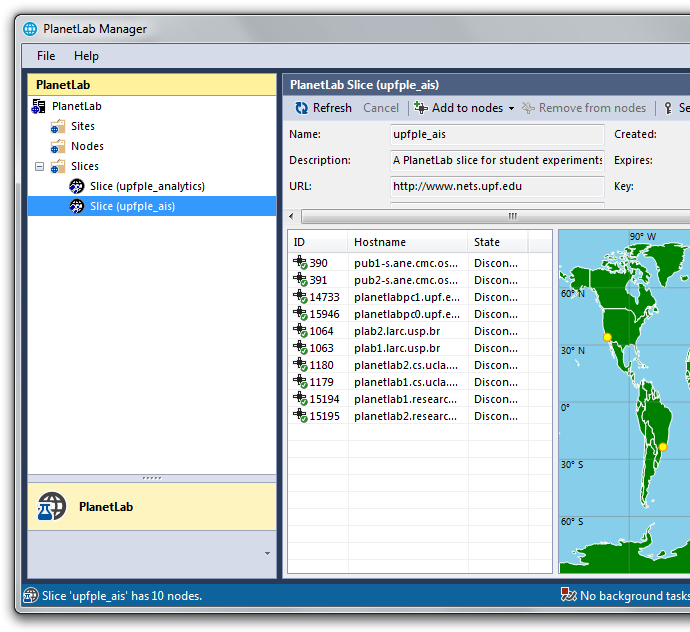Click the key icon in the toolbar
Image resolution: width=690 pixels, height=632 pixels.
coord(668,108)
